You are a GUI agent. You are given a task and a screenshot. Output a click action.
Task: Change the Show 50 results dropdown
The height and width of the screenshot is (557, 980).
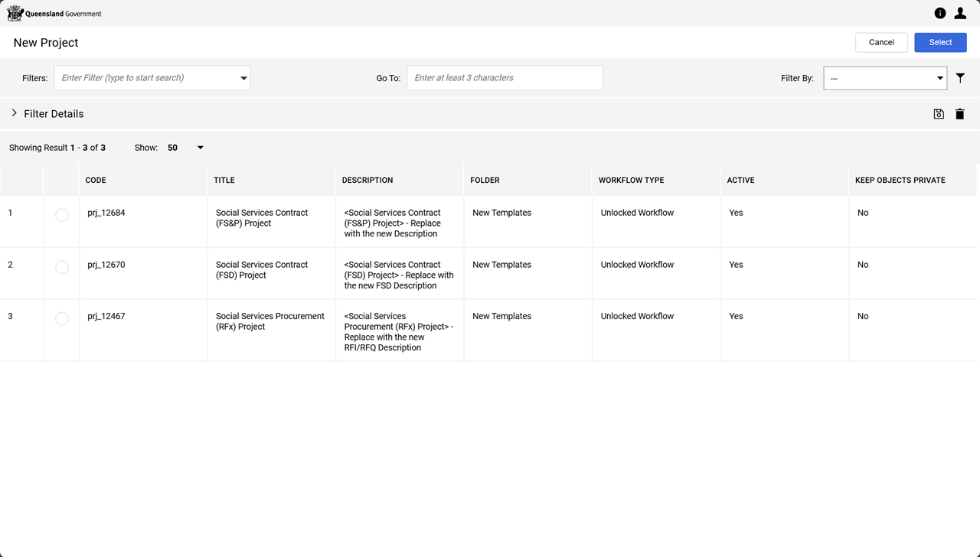pyautogui.click(x=185, y=148)
